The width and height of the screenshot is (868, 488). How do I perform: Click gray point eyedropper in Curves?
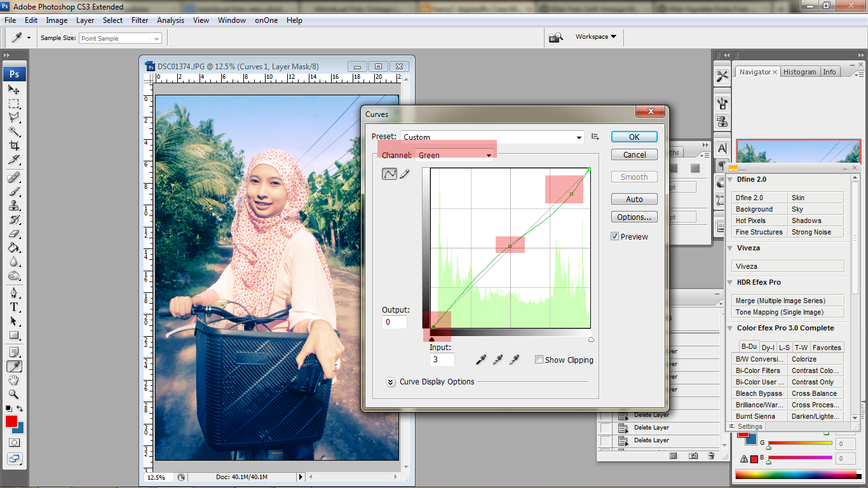[498, 360]
